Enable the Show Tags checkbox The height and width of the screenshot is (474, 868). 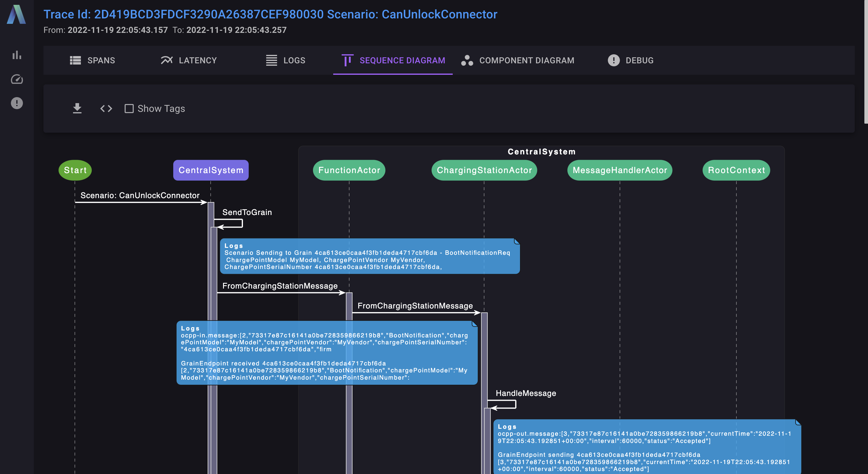click(x=129, y=109)
